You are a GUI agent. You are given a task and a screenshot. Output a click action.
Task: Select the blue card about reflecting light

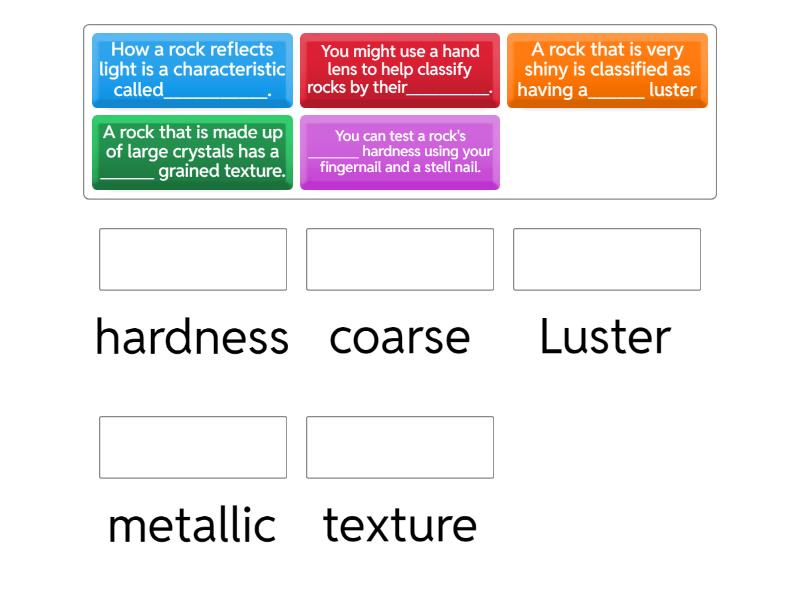(192, 70)
